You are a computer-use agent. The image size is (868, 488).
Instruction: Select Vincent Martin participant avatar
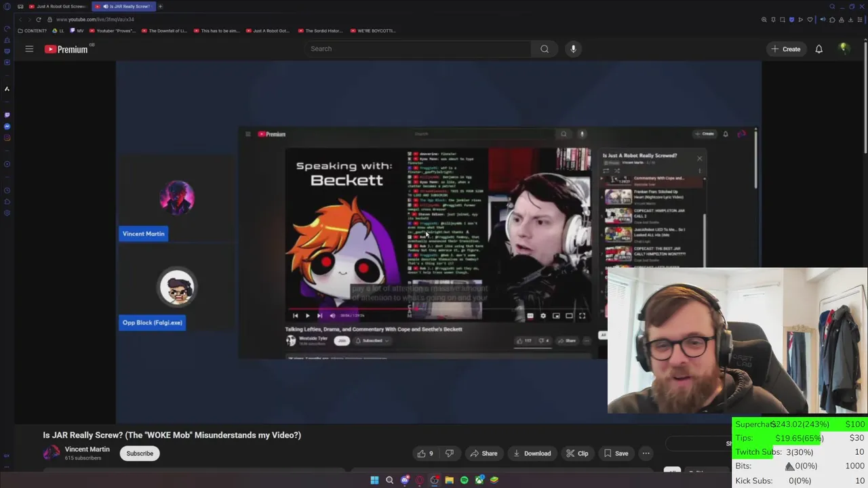point(177,198)
